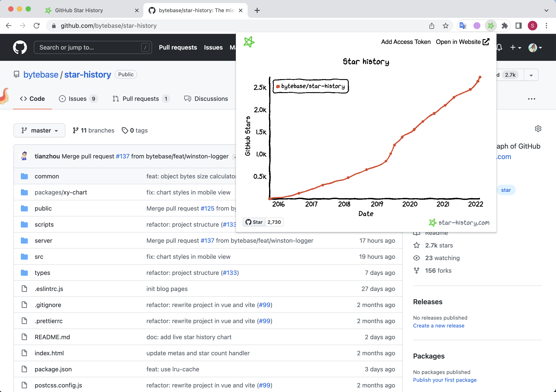Click the star-history extension icon in toolbar
The width and height of the screenshot is (556, 392).
coord(490,25)
